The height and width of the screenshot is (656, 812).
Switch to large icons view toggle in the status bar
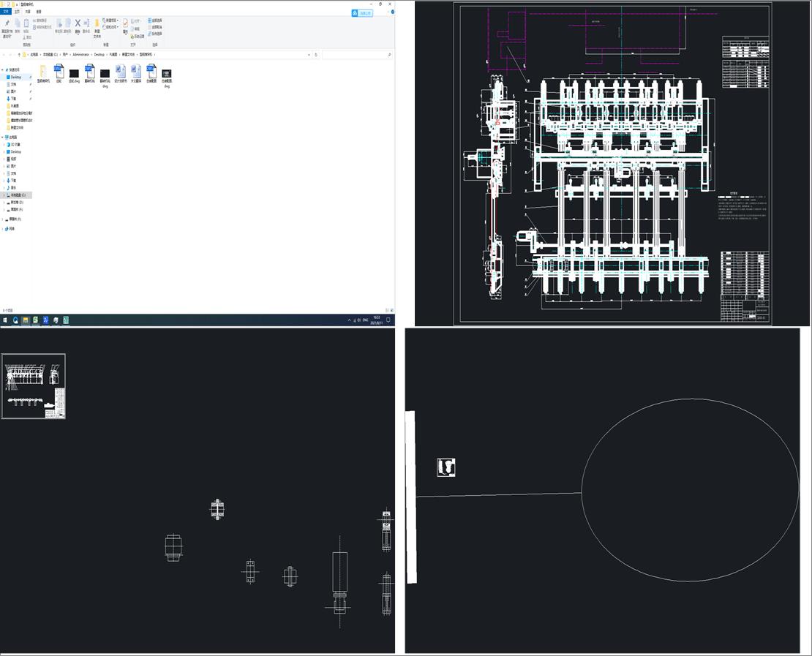tap(391, 310)
